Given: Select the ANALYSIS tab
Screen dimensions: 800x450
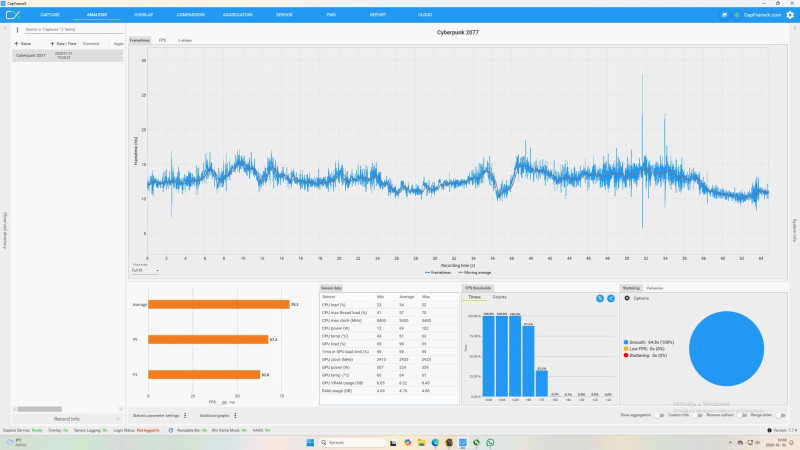Looking at the screenshot, I should 97,15.
